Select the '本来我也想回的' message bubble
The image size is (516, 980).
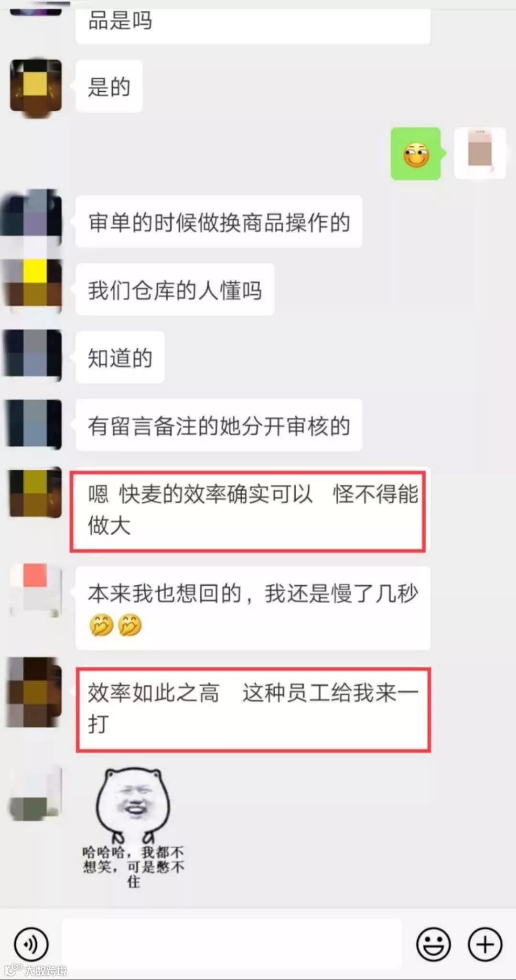tap(253, 608)
